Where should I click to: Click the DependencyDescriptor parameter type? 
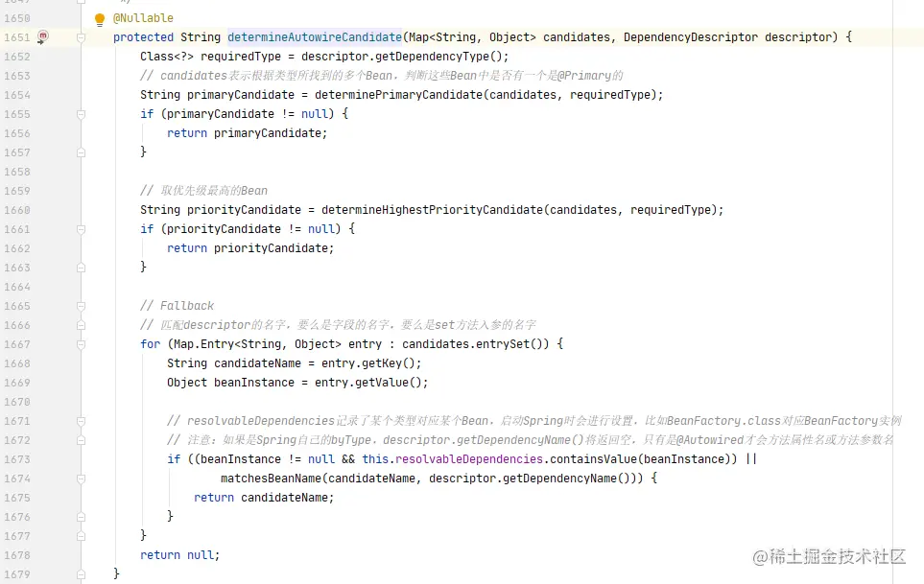690,37
